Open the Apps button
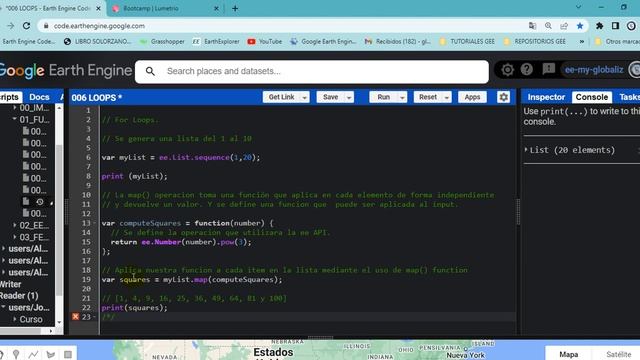The image size is (640, 360). point(472,97)
